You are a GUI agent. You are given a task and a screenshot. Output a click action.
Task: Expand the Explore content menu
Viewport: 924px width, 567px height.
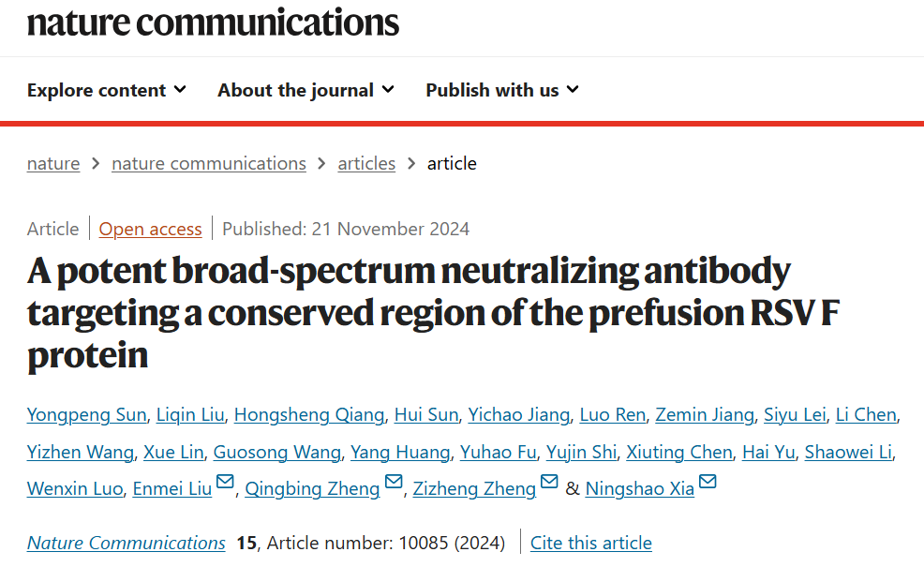click(x=106, y=90)
